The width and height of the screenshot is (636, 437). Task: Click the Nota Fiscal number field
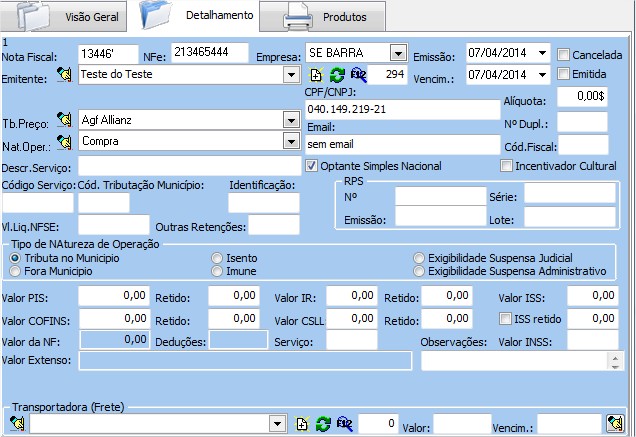point(108,53)
